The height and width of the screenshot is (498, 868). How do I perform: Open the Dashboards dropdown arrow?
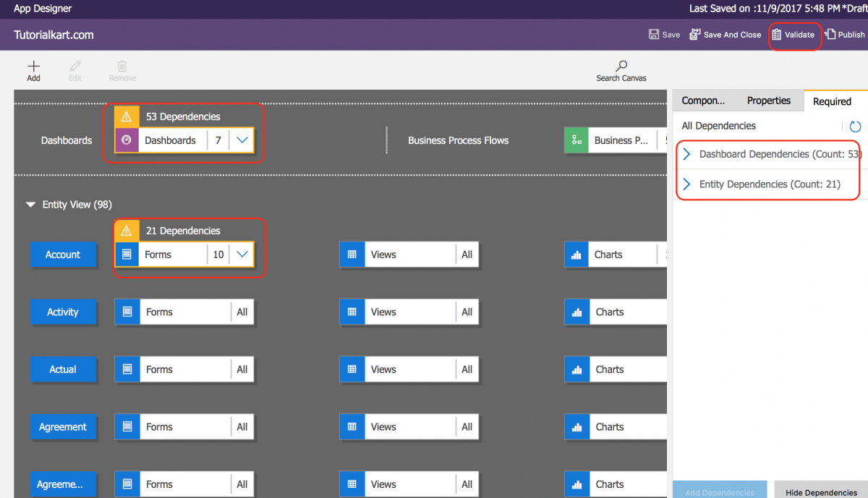tap(242, 140)
